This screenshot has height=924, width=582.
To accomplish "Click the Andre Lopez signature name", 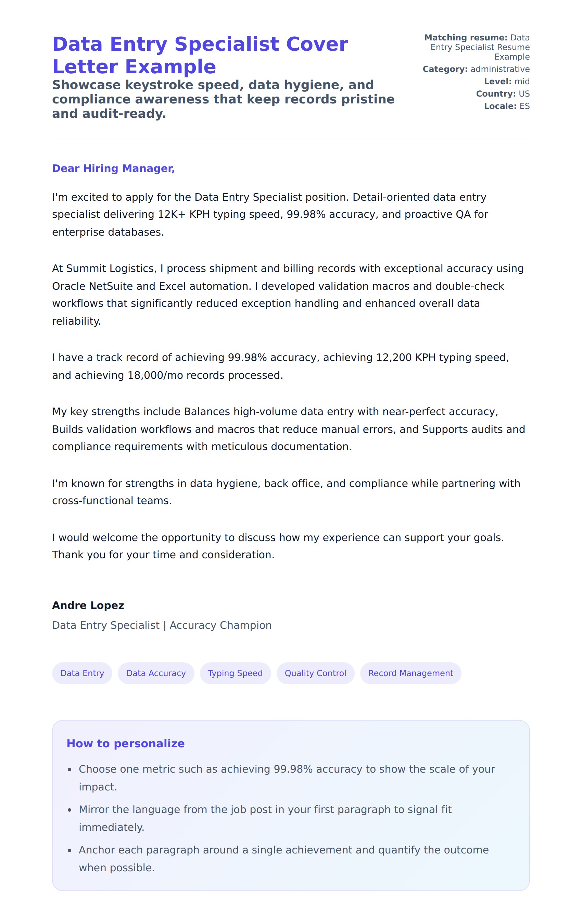I will pyautogui.click(x=88, y=605).
